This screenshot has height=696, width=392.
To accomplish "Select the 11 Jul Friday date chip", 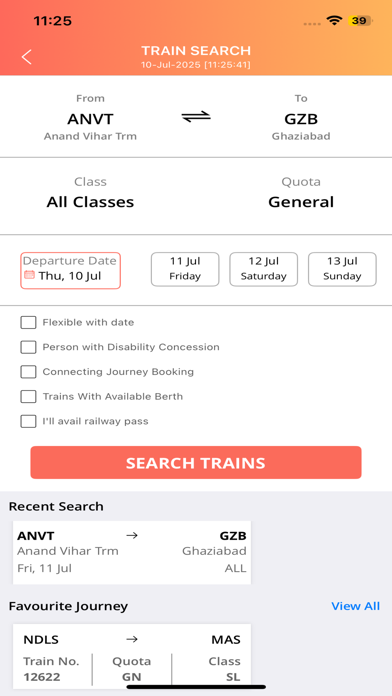I will pos(185,269).
